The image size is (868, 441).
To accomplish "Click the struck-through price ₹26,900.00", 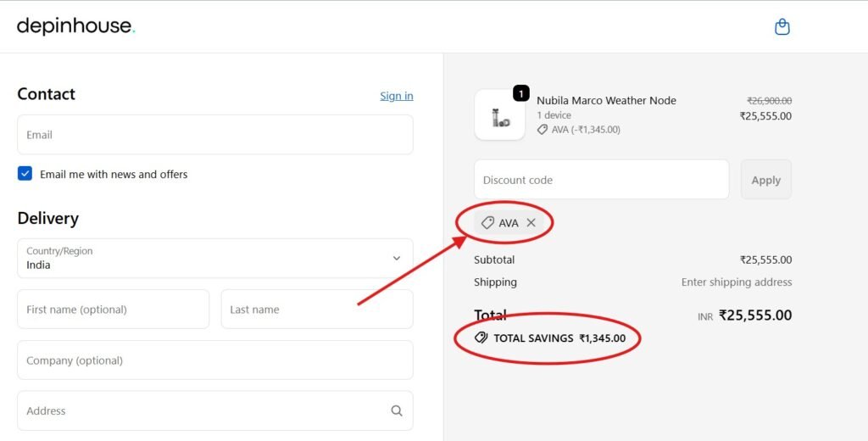I will tap(770, 100).
